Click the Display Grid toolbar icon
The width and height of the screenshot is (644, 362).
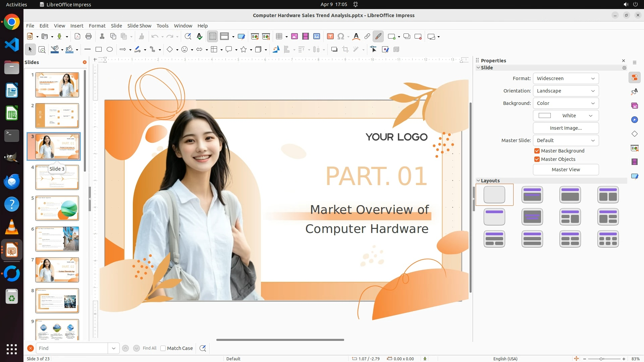pos(213,37)
